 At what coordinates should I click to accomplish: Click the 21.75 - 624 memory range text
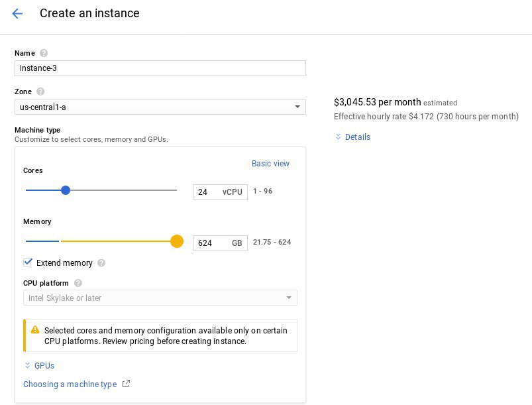pos(272,242)
